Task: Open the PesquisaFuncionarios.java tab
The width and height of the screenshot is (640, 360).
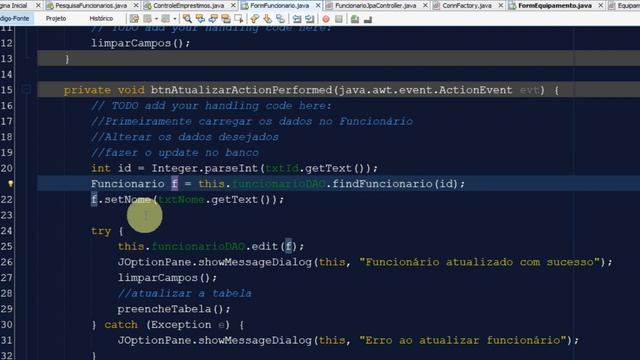Action: tap(91, 5)
